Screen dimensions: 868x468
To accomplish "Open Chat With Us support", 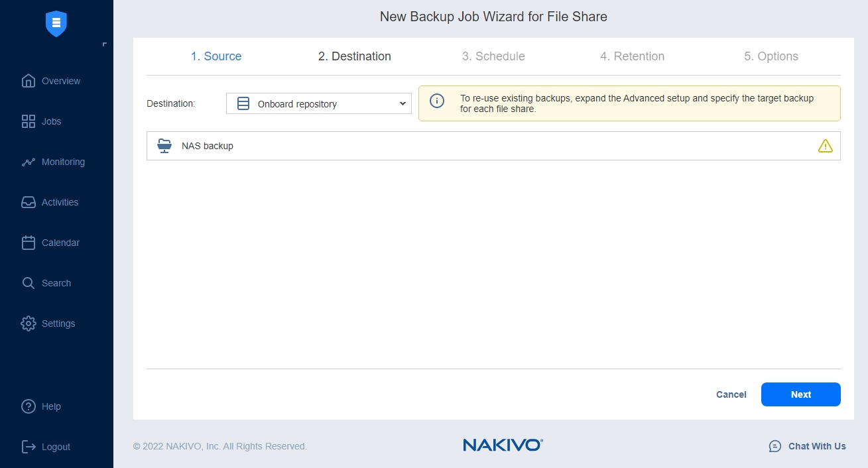I will [807, 446].
